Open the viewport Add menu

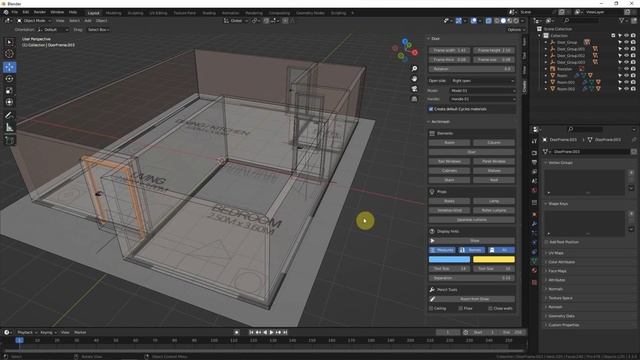[x=88, y=20]
